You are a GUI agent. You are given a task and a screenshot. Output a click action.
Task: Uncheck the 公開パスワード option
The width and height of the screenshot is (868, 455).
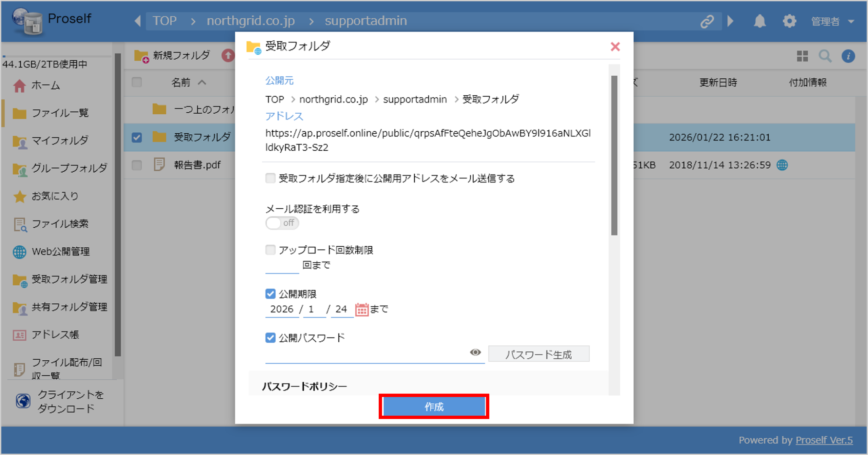click(x=270, y=338)
